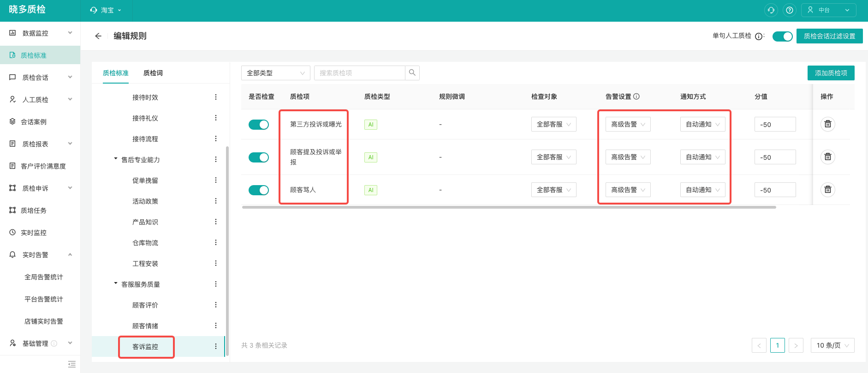
Task: Focus the 搜索质检项 search field
Action: [360, 73]
